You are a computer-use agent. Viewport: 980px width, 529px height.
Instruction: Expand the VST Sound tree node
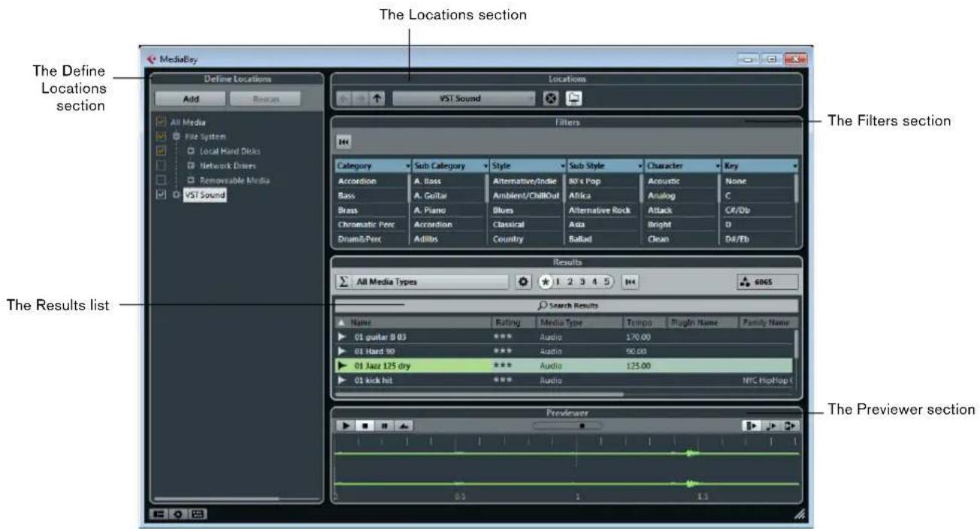[175, 195]
